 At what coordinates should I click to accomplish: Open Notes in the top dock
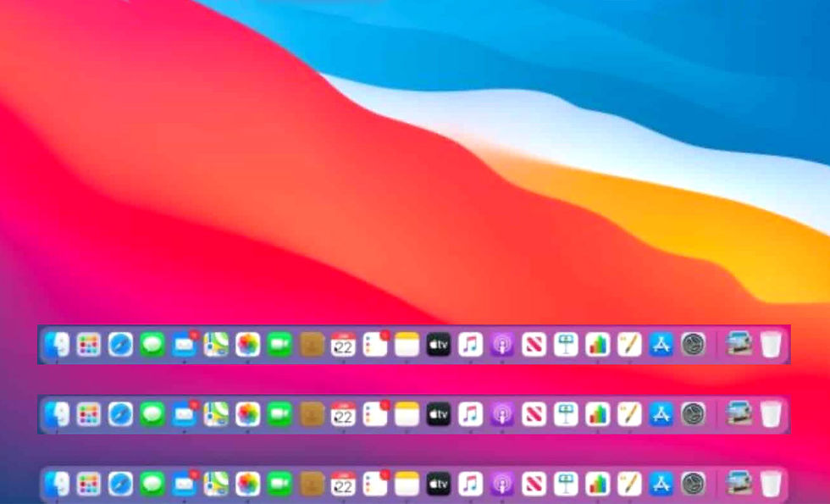click(407, 345)
